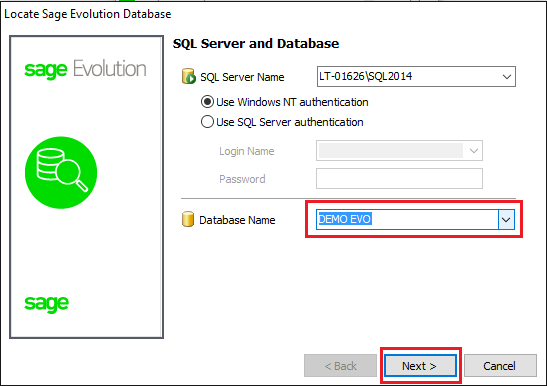547x386 pixels.
Task: Click in the Password field
Action: pos(399,179)
